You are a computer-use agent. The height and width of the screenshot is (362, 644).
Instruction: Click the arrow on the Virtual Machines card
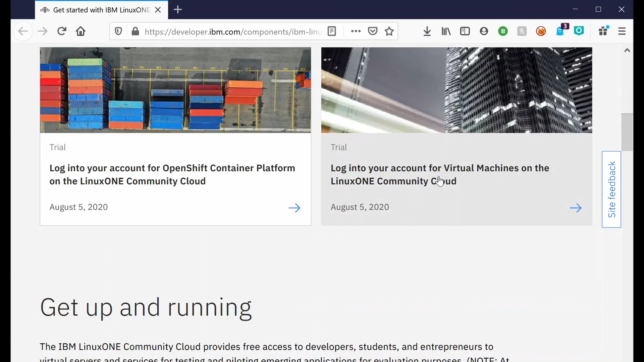tap(576, 208)
